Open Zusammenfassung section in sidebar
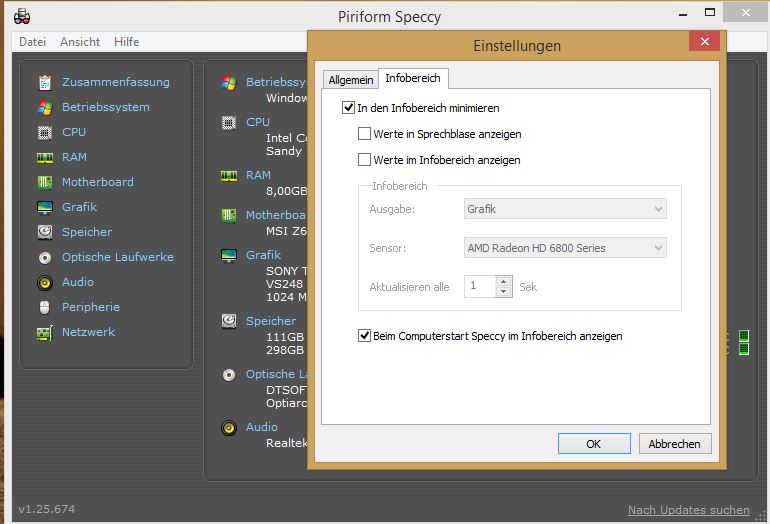Viewport: 770px width, 524px height. click(x=116, y=82)
